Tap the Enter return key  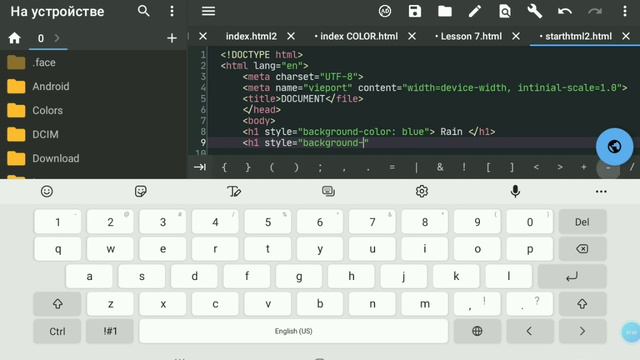point(572,276)
